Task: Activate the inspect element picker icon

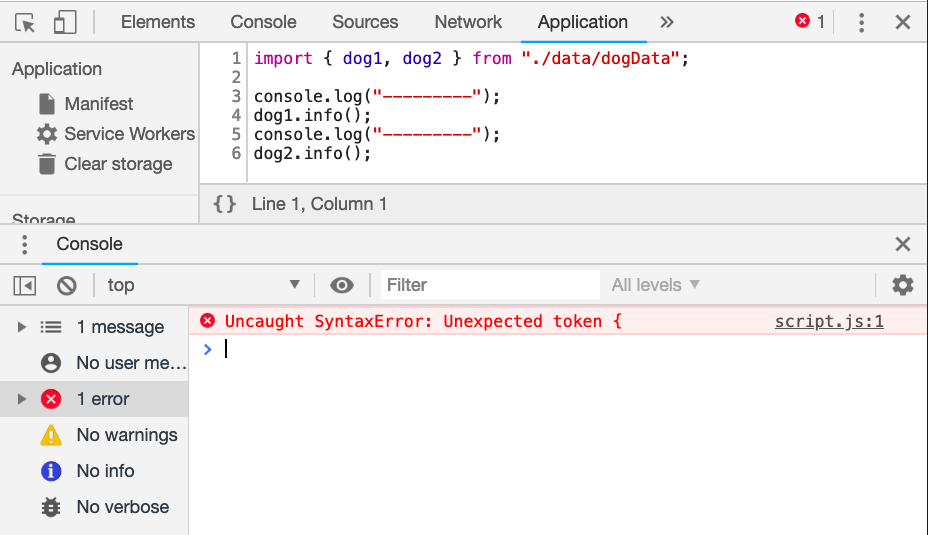Action: (x=25, y=22)
